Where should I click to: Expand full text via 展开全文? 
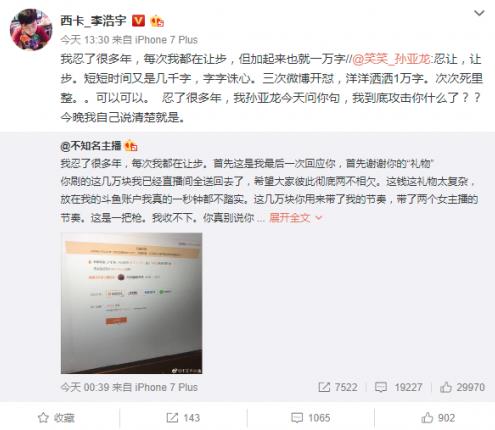click(295, 218)
